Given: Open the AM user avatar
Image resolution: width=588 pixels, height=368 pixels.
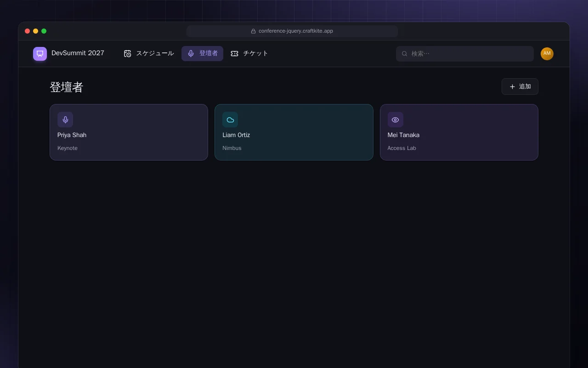Looking at the screenshot, I should tap(547, 54).
